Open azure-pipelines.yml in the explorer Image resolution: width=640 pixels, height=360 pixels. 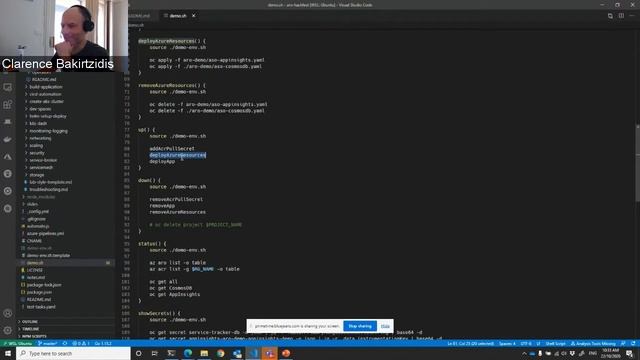45,233
